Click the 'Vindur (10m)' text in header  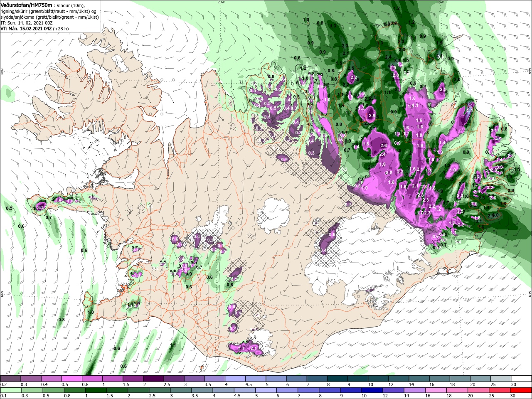(x=70, y=5)
